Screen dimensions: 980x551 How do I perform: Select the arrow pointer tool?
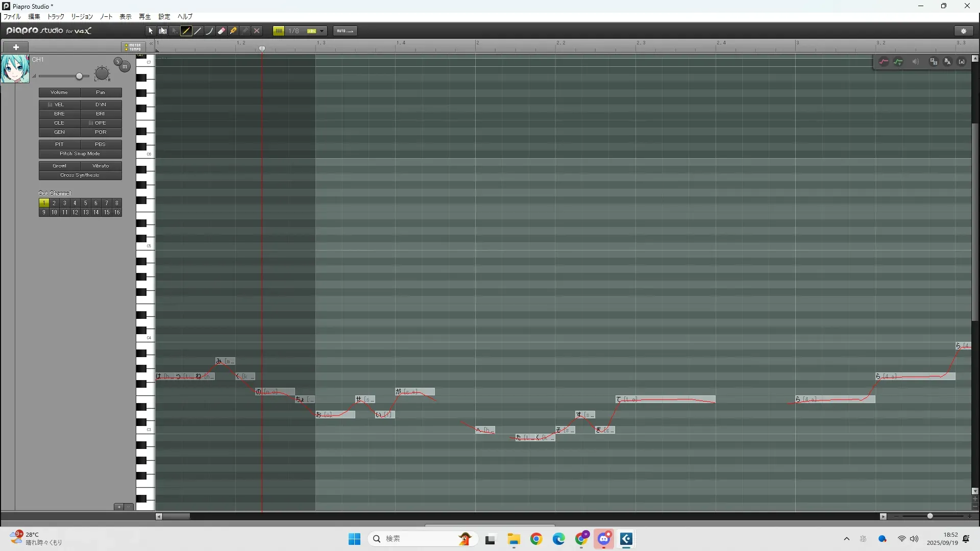point(151,31)
